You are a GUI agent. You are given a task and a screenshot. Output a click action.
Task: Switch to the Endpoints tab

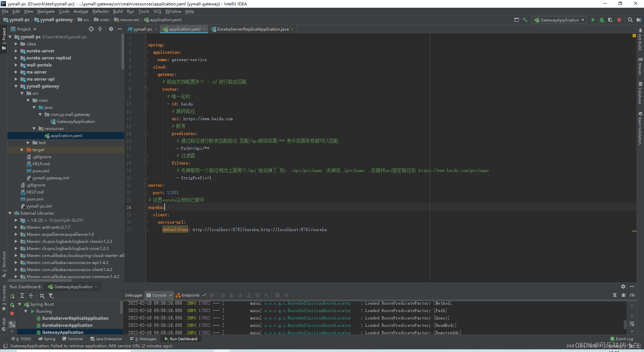pos(191,296)
